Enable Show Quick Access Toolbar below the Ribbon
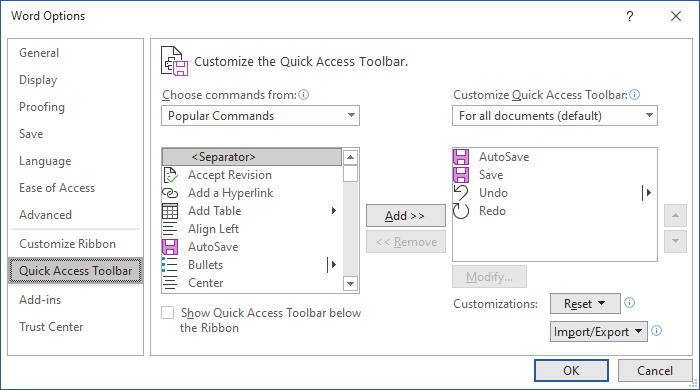This screenshot has height=390, width=700. [x=167, y=313]
